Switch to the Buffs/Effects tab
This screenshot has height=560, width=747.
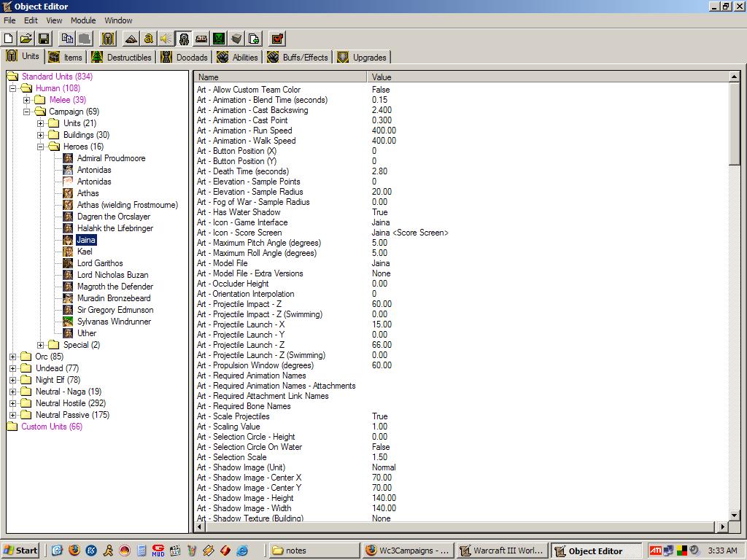298,57
